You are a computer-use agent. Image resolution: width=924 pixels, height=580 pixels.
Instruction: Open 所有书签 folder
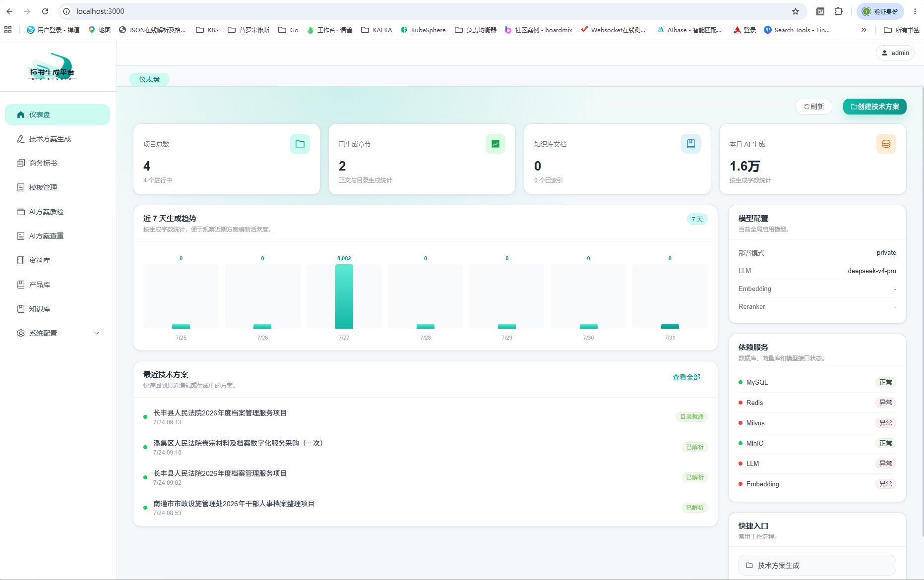[902, 30]
